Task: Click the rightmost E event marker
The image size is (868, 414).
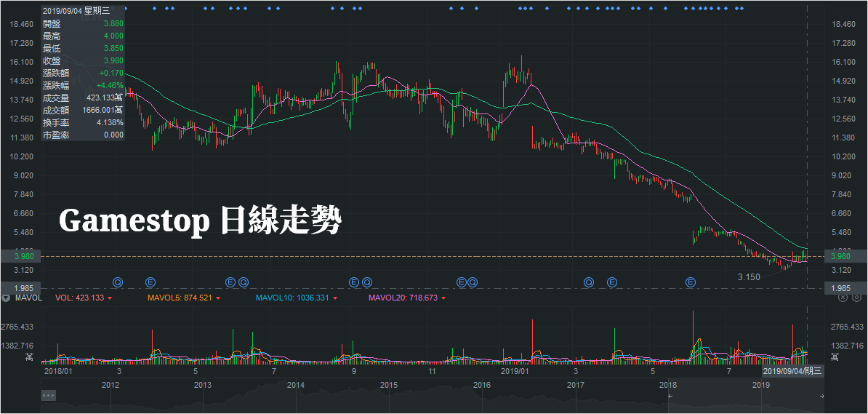Action: pos(690,282)
